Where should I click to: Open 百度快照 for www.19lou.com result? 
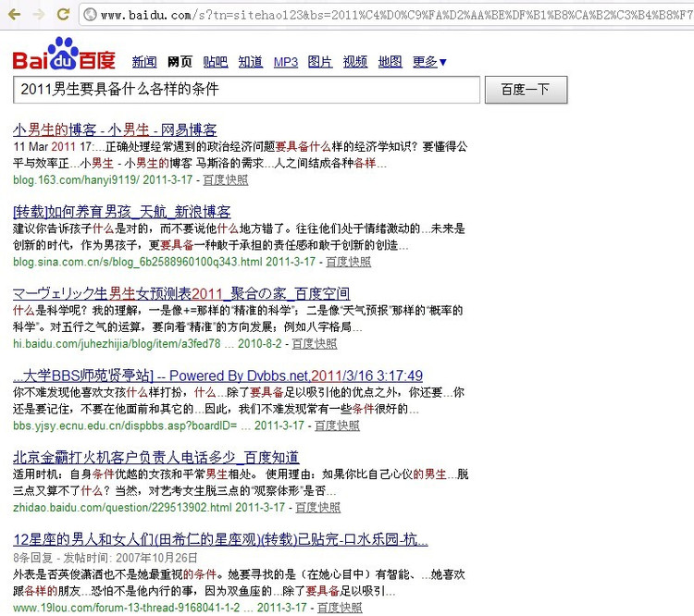pyautogui.click(x=340, y=608)
